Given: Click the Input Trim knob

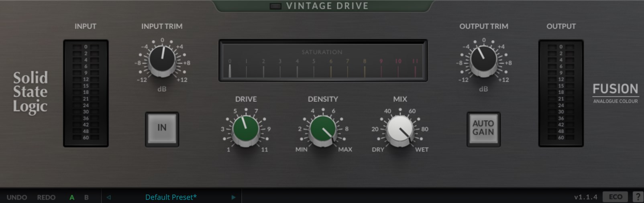Looking at the screenshot, I should 162,60.
